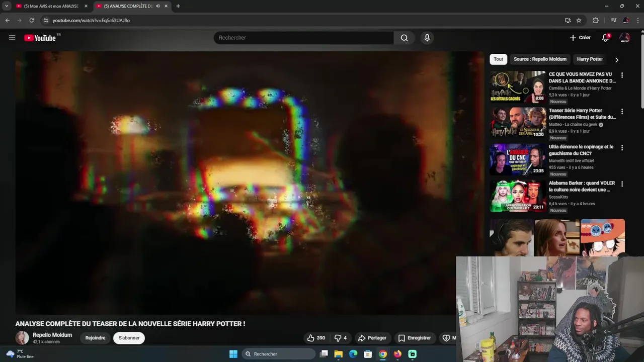Open the Alabama Barker video thumbnail
Screen dimensions: 644x362
click(518, 195)
